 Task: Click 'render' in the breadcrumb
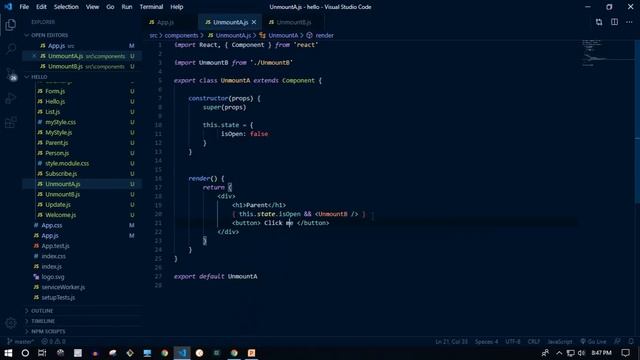pyautogui.click(x=324, y=36)
